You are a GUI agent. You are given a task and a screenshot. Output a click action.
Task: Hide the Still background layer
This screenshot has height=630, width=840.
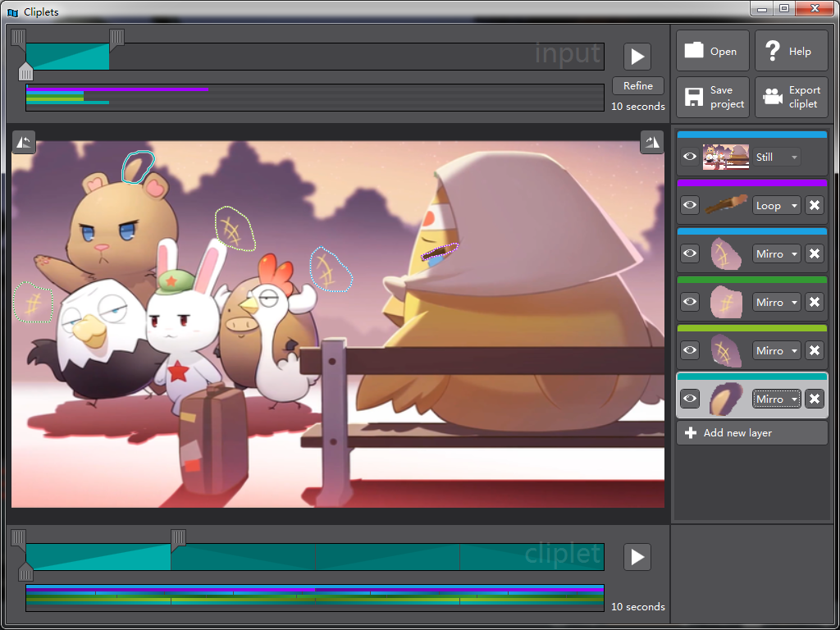pyautogui.click(x=690, y=157)
